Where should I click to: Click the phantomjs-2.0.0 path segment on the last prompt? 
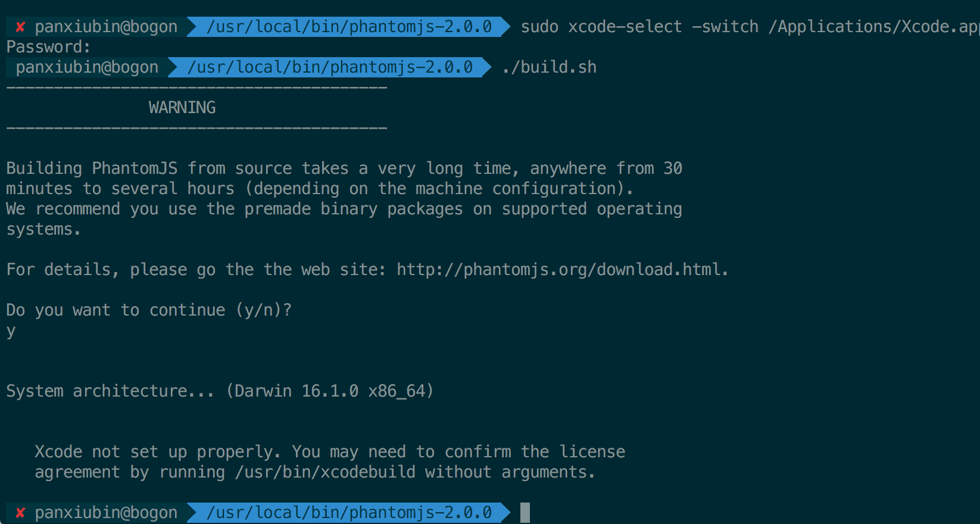[349, 513]
